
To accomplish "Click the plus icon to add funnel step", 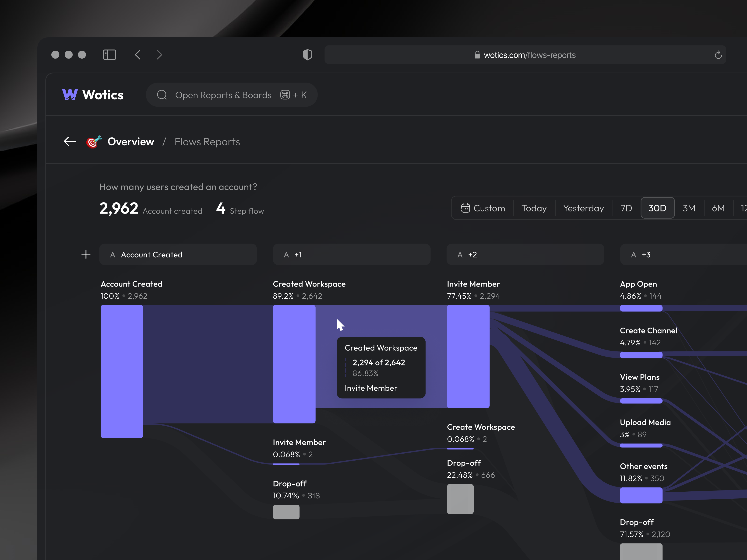I will point(86,254).
